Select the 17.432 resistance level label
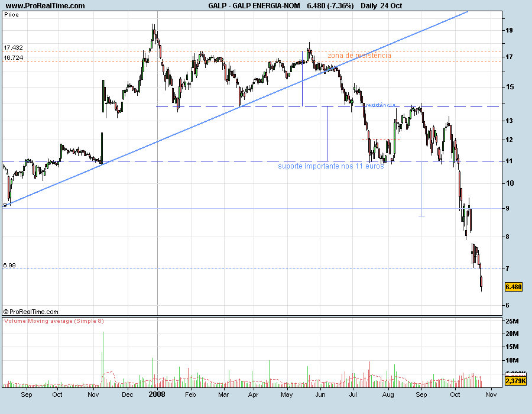 [x=13, y=48]
